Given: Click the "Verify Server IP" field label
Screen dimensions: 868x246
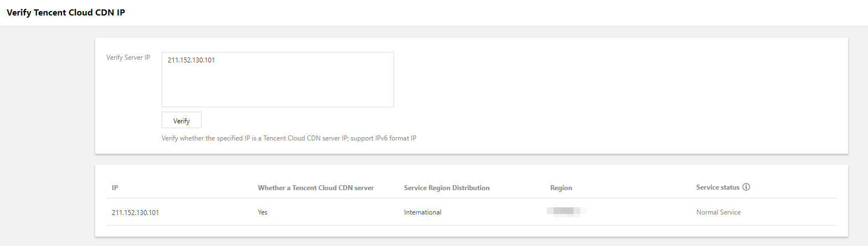Looking at the screenshot, I should [x=128, y=57].
